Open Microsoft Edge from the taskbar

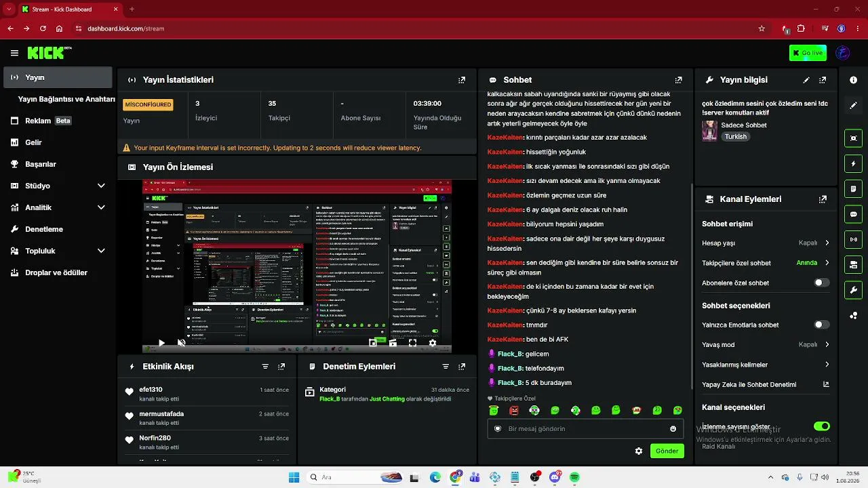[x=435, y=477]
